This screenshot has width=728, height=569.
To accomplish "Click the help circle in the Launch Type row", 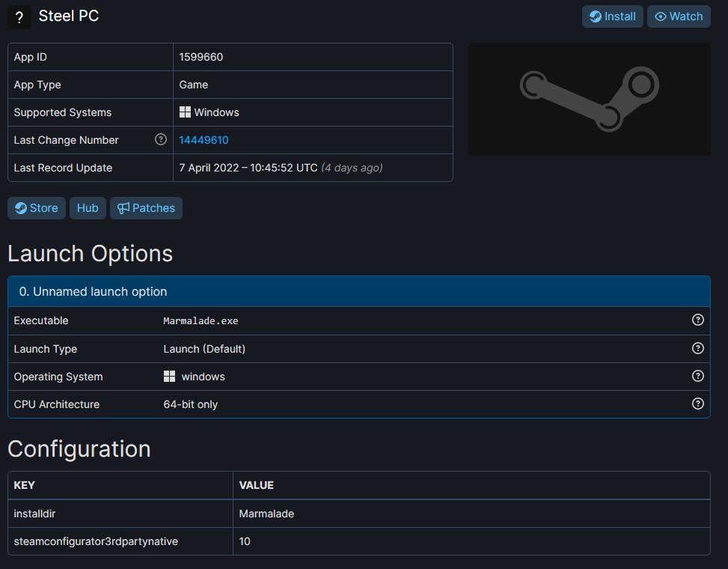I will (x=697, y=348).
